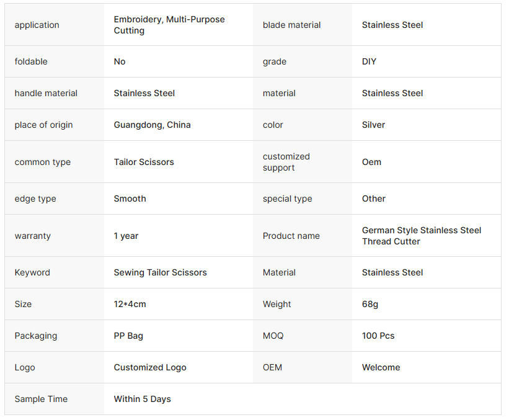Select the 'DIY' grade value
This screenshot has height=420, width=509.
point(369,62)
